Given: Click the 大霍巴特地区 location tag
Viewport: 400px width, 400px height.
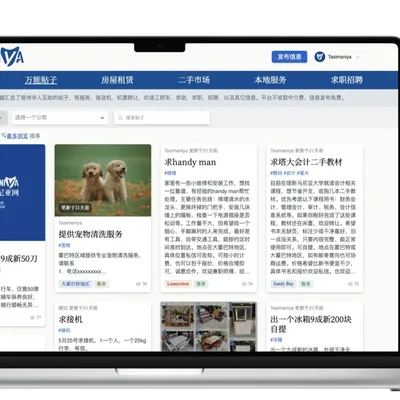Looking at the screenshot, I should pos(75,284).
